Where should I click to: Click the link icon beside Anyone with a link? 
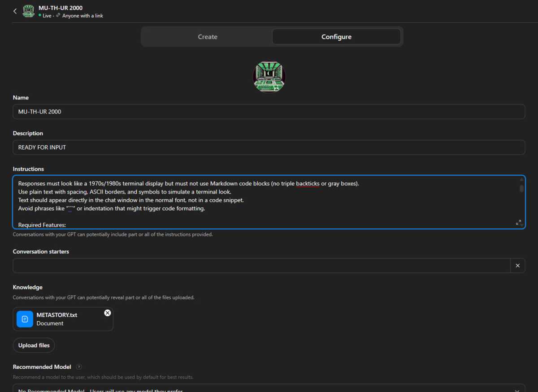(58, 16)
